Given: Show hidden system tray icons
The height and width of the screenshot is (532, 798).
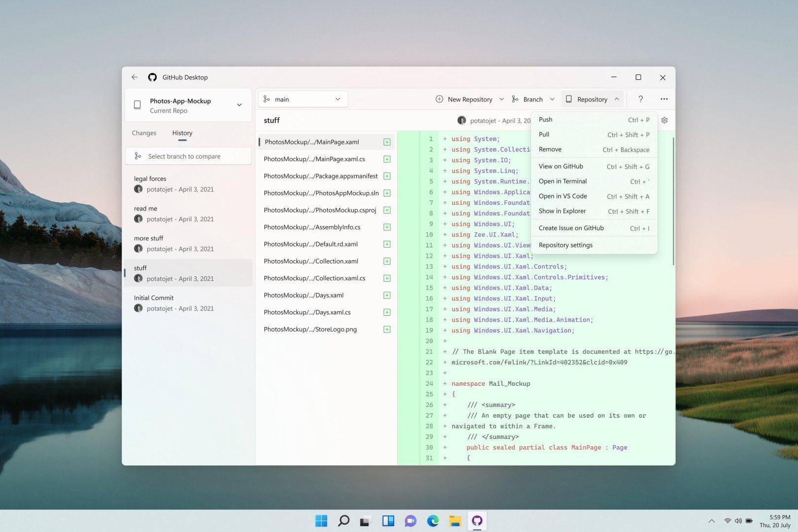Looking at the screenshot, I should pyautogui.click(x=711, y=521).
